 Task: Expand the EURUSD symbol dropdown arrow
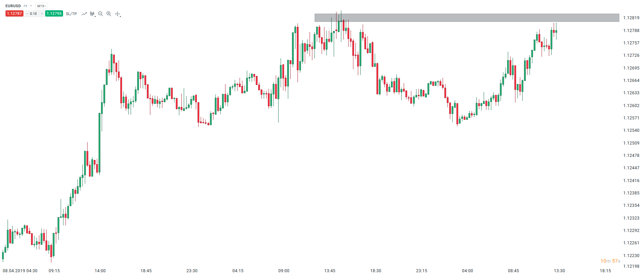[31, 6]
